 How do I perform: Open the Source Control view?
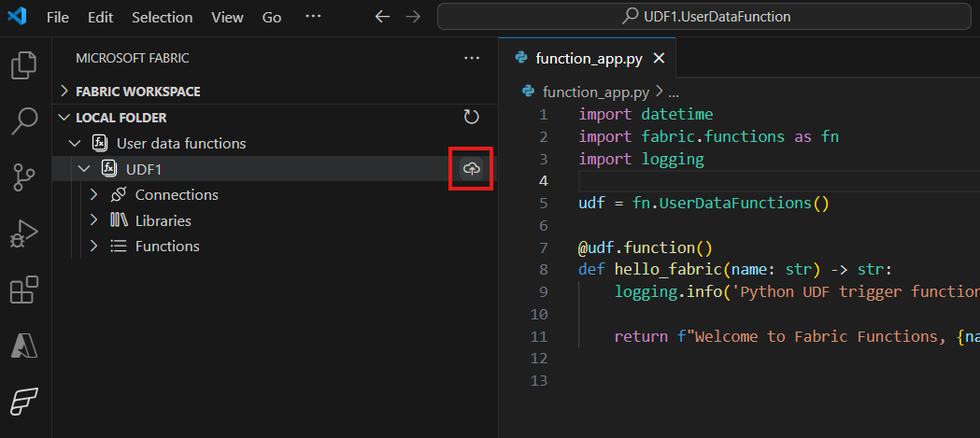coord(24,178)
